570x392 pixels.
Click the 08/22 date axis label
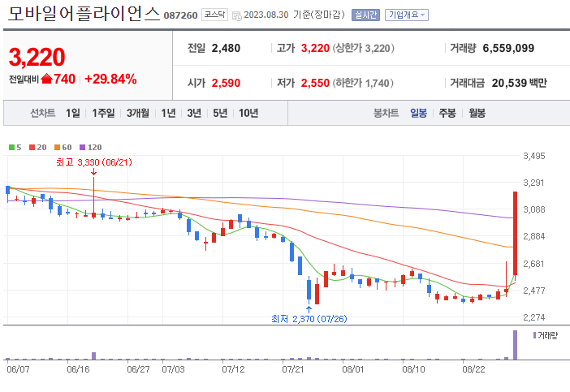pos(473,369)
